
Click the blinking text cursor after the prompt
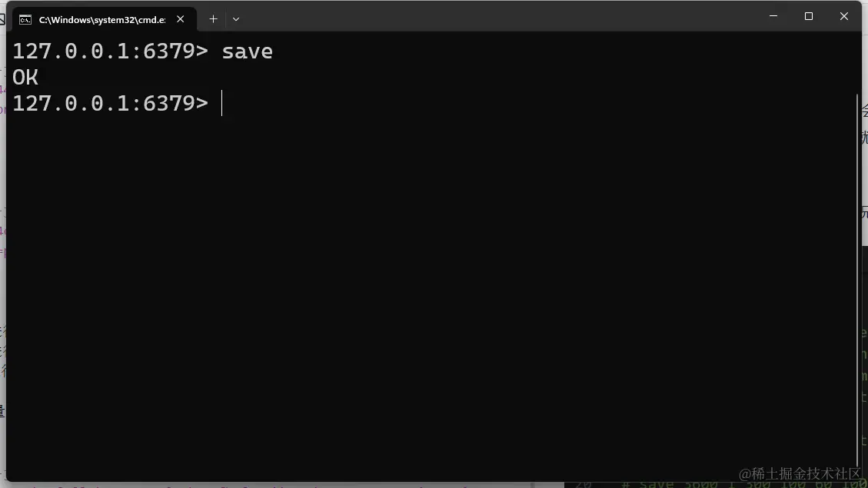coord(221,104)
